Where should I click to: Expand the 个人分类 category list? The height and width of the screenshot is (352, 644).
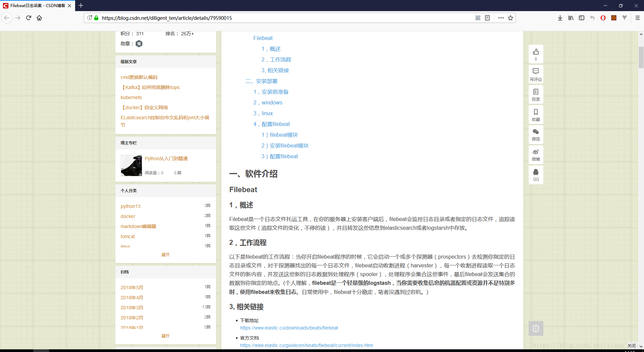point(165,255)
